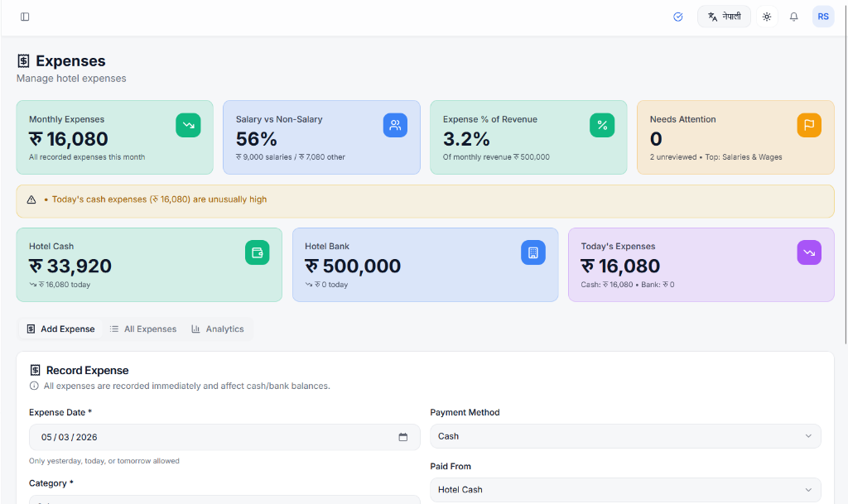Click the cash icon on Hotel Cash card
Screen dimensions: 848x504
258,252
